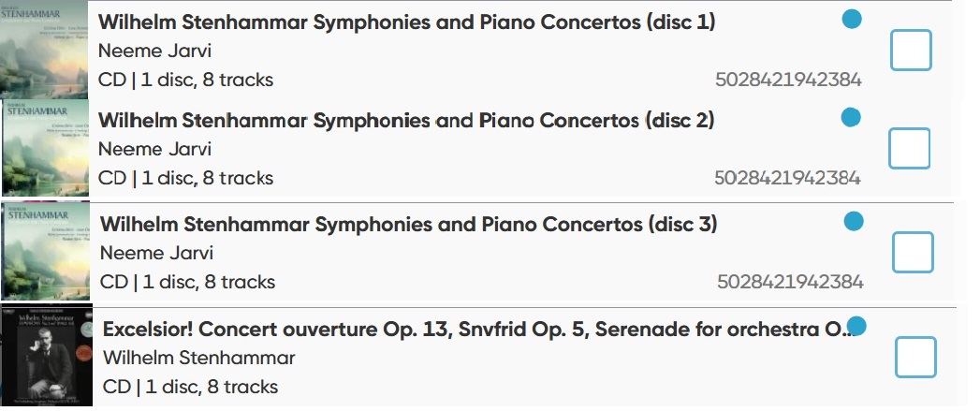
Task: Click the blue status dot for disc 1
Action: pos(852,19)
